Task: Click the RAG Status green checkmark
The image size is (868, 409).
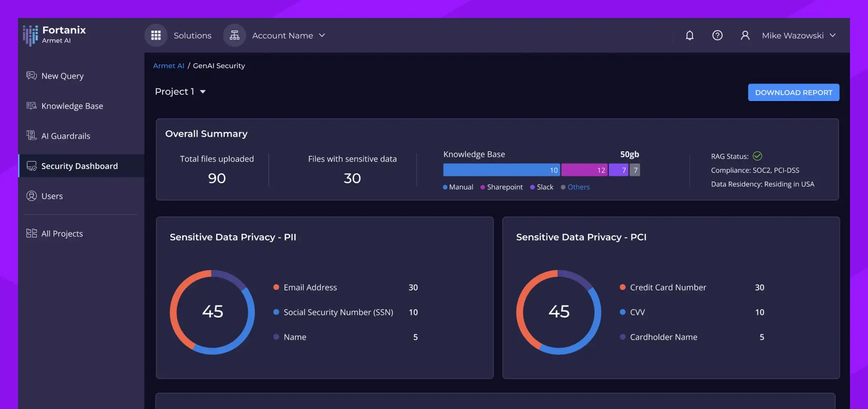Action: tap(757, 156)
